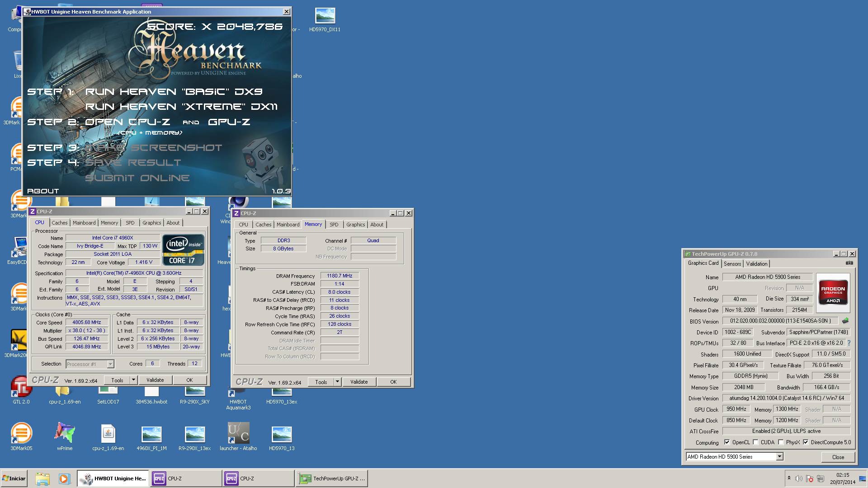Open SPD tab in right CPU-Z window
This screenshot has height=488, width=868.
coord(334,225)
